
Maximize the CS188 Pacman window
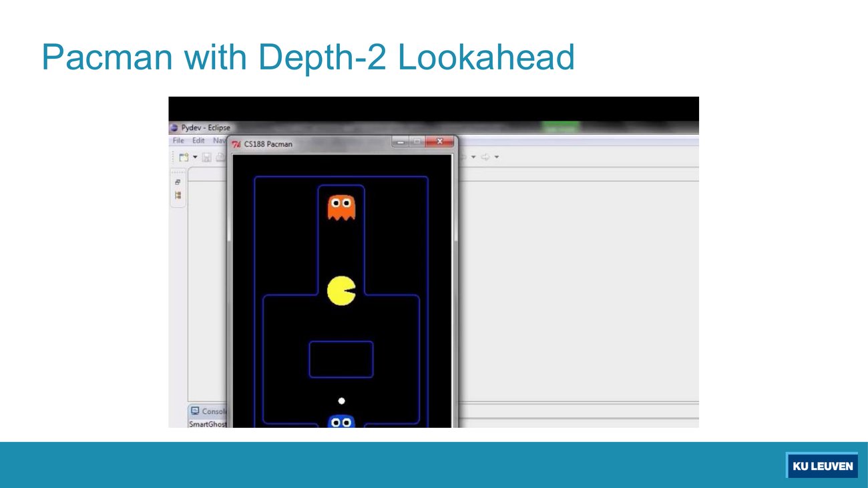[417, 142]
